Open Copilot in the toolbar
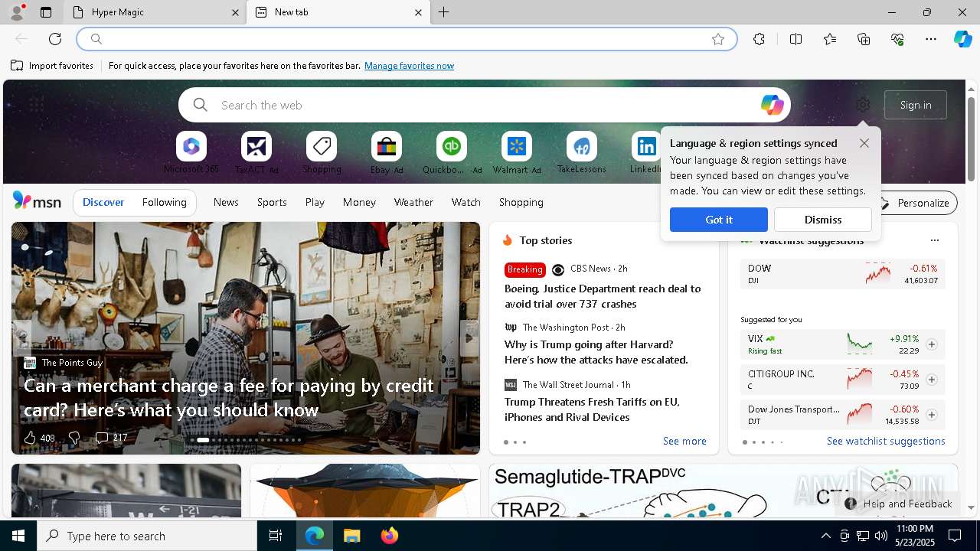This screenshot has width=980, height=551. pos(963,39)
